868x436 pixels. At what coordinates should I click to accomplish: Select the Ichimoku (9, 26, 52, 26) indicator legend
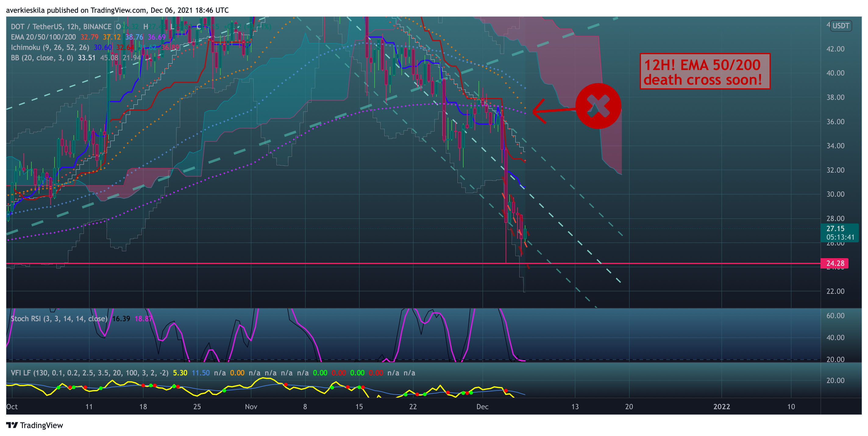50,47
